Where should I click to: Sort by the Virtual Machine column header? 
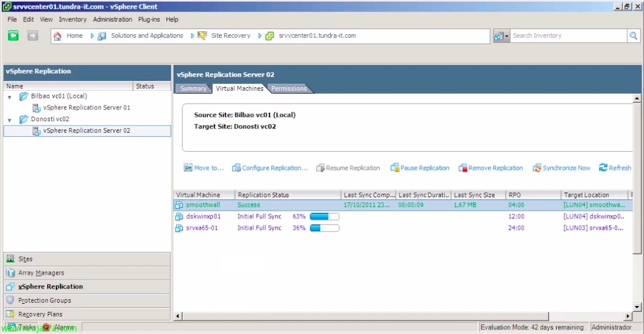pos(204,195)
